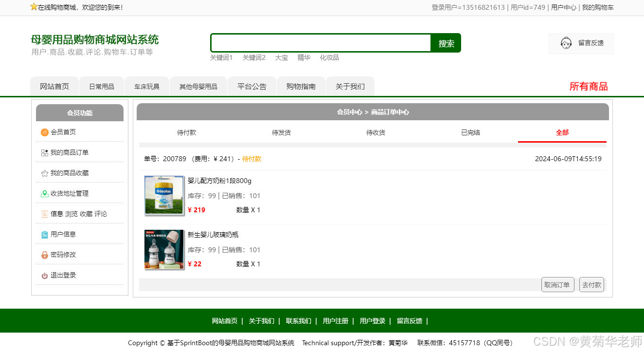644x352 pixels.
Task: Click the 关键词1 search suggestion
Action: 221,57
